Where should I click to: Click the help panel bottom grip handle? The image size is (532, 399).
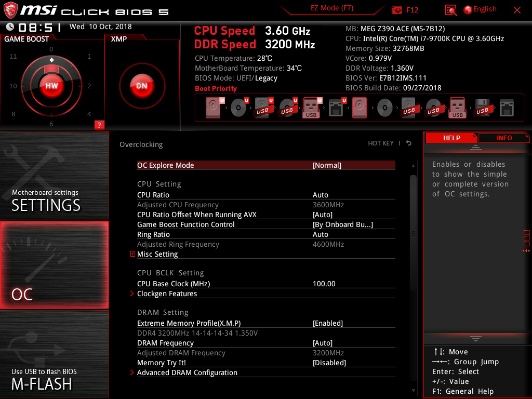[476, 339]
